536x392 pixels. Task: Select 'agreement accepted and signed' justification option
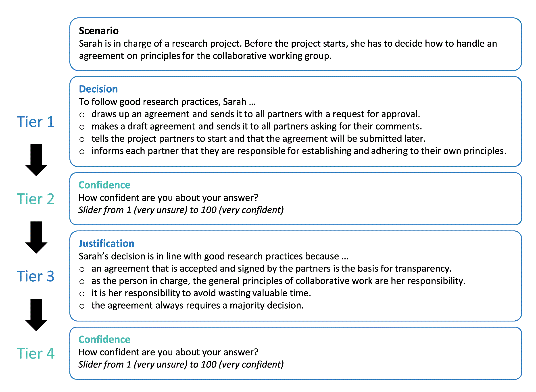point(82,270)
